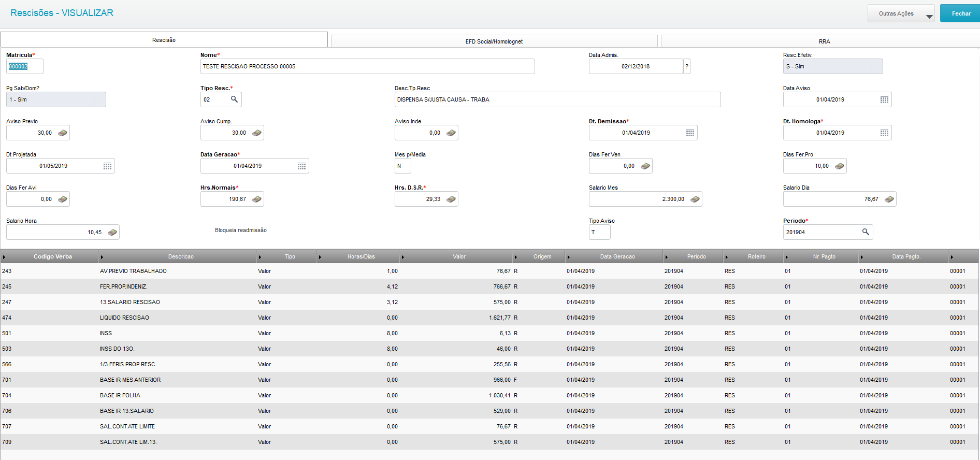The width and height of the screenshot is (980, 460).
Task: Open the Dt. Demissao calendar picker
Action: (690, 133)
